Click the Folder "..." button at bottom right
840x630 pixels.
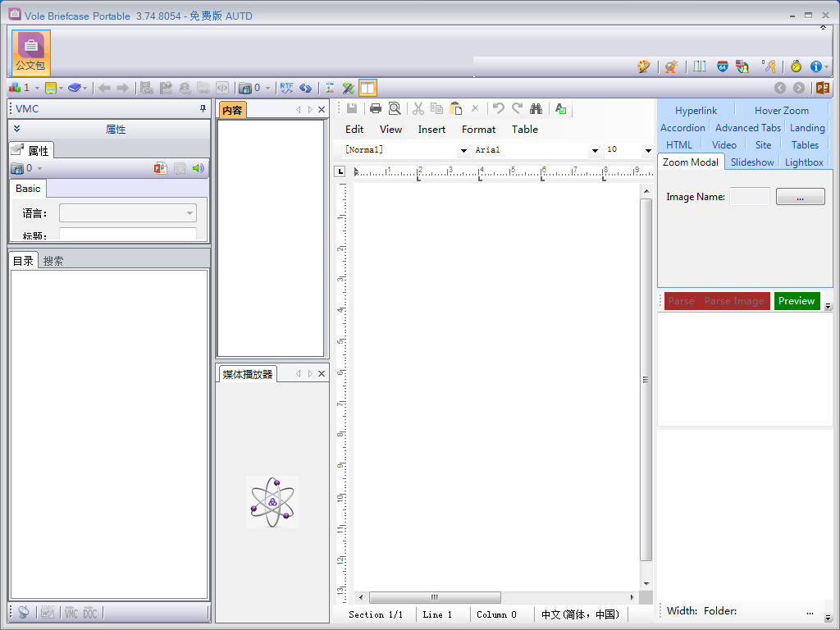click(x=810, y=611)
